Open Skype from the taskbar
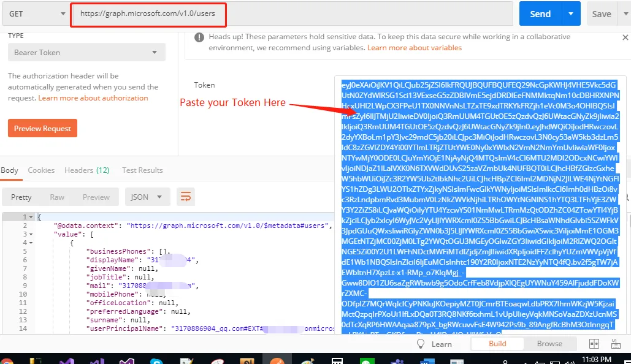631x364 pixels. [x=156, y=361]
